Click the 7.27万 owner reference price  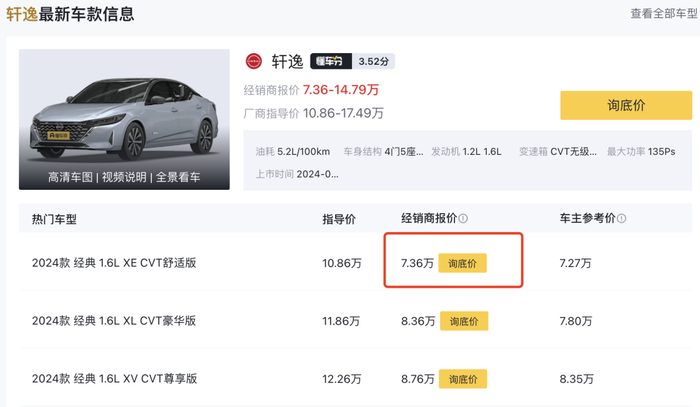575,263
